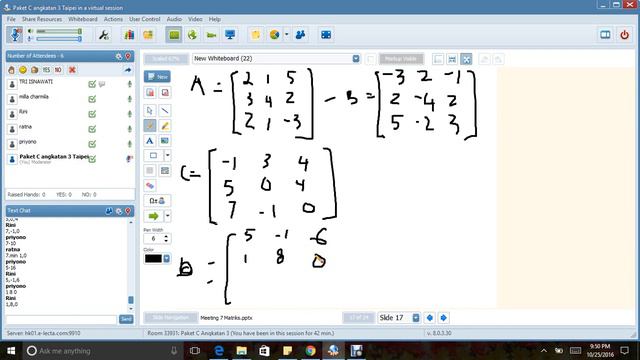Toggle microphone for priyono
640x360 pixels.
click(130, 144)
